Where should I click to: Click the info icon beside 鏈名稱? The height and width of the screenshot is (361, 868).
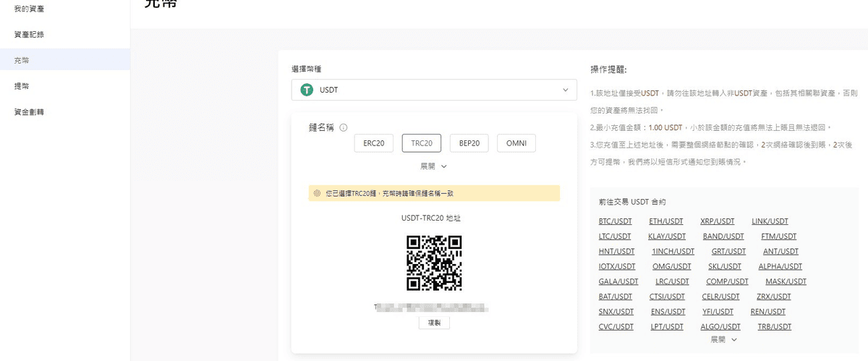click(344, 127)
